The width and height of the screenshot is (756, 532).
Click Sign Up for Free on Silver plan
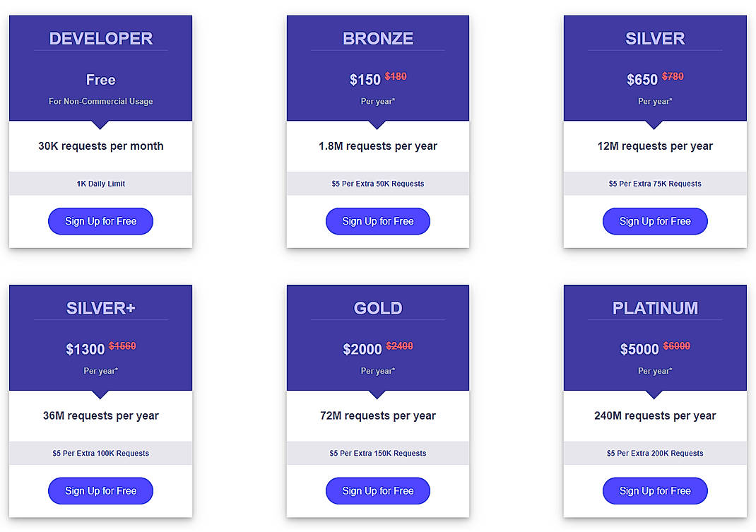(654, 221)
